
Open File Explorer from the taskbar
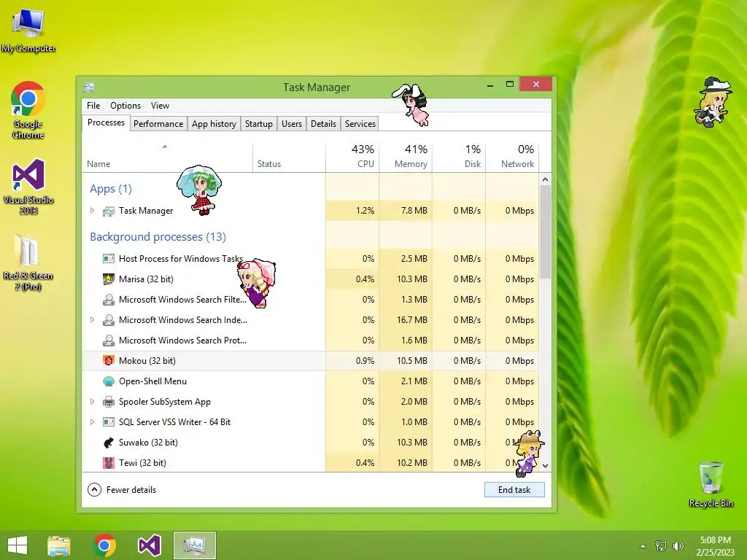coord(59,545)
